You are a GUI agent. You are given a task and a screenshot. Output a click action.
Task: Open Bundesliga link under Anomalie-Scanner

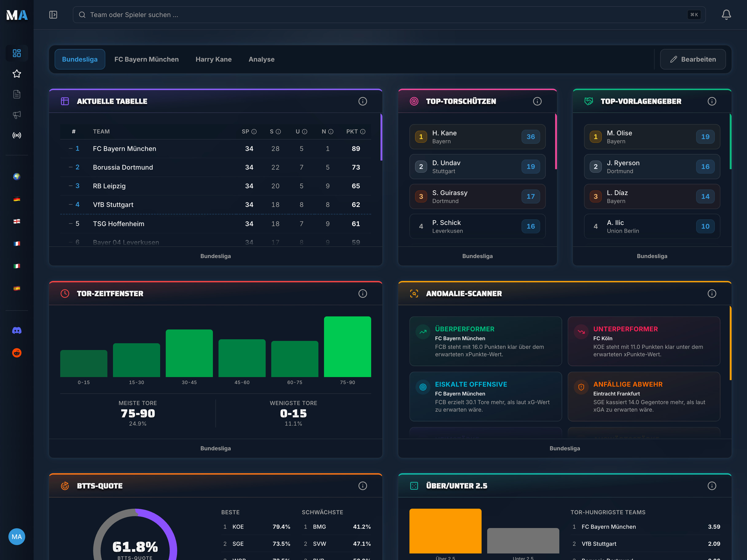click(x=565, y=448)
